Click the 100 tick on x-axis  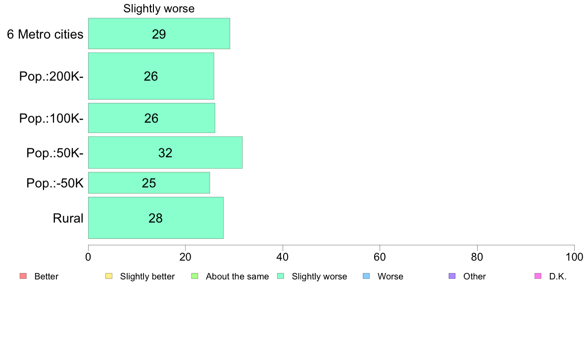tap(574, 257)
